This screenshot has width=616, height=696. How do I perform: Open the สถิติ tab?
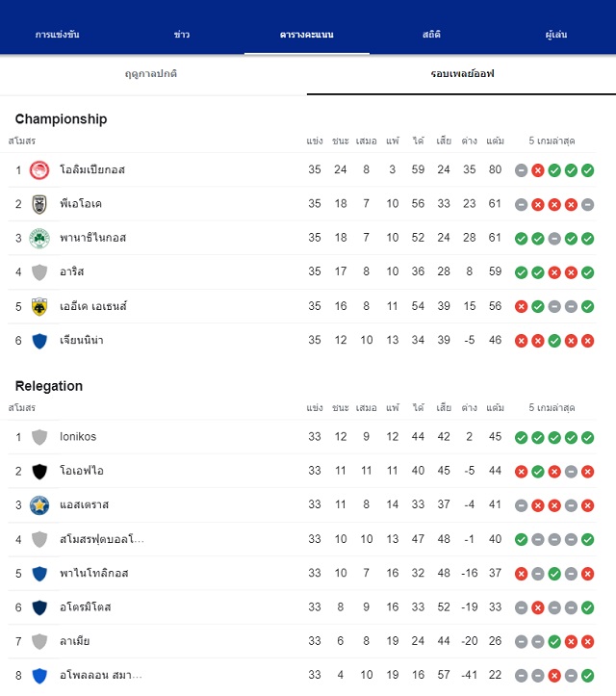[431, 35]
